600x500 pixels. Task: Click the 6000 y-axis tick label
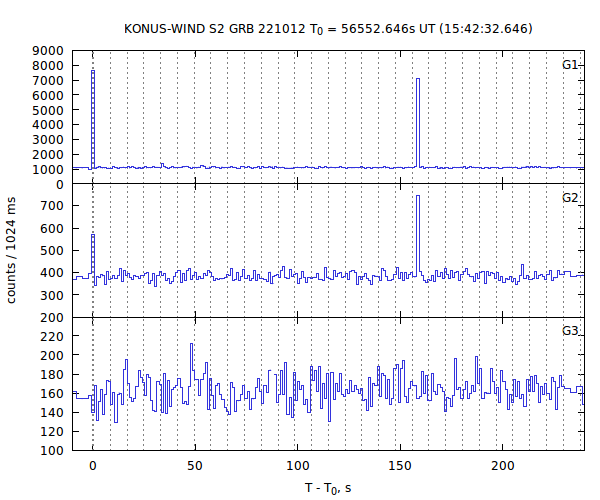48,95
